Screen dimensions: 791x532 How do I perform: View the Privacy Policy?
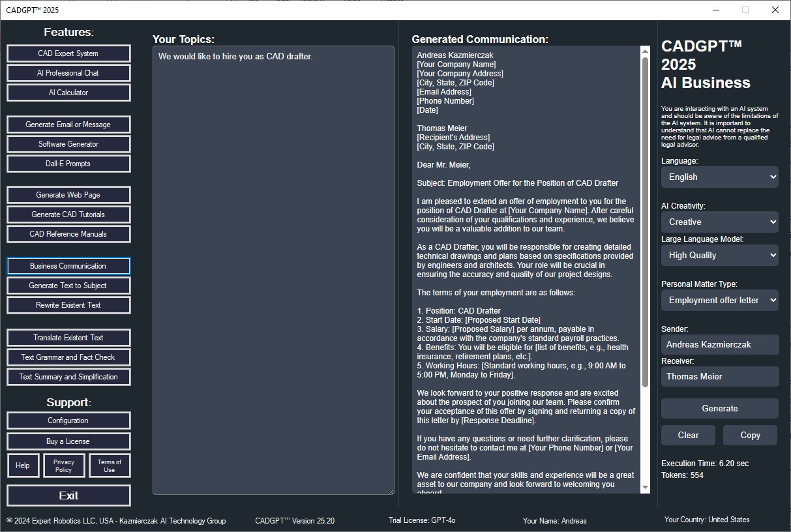(x=64, y=465)
